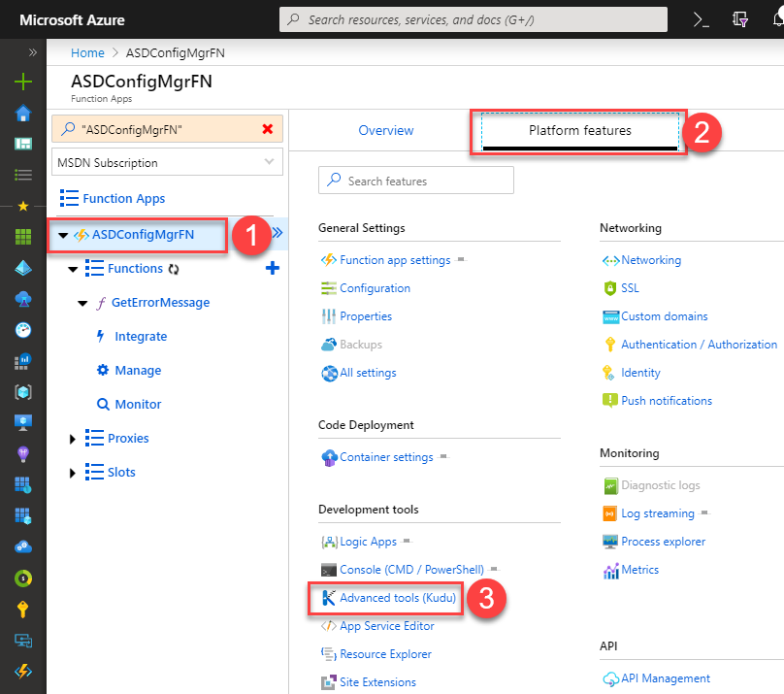Open the Slots tree item
Screen dimensions: 784x694
coord(121,473)
